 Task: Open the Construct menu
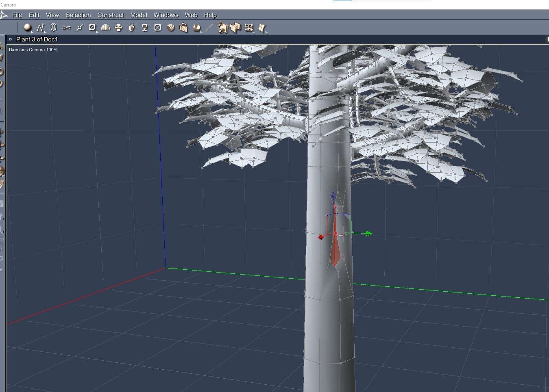coord(111,15)
